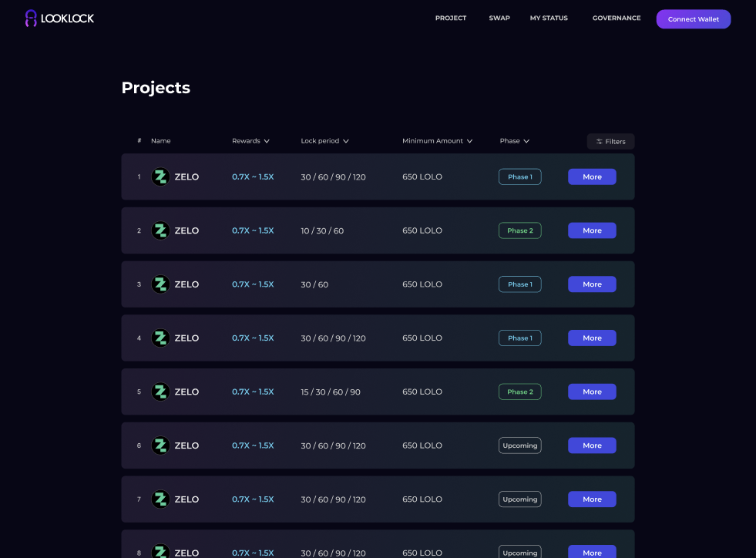The height and width of the screenshot is (558, 756).
Task: Click the LOOKLOCK logo
Action: click(59, 18)
